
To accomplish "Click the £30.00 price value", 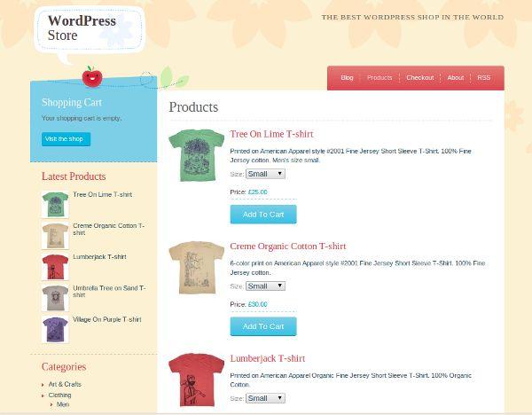I will pyautogui.click(x=257, y=304).
